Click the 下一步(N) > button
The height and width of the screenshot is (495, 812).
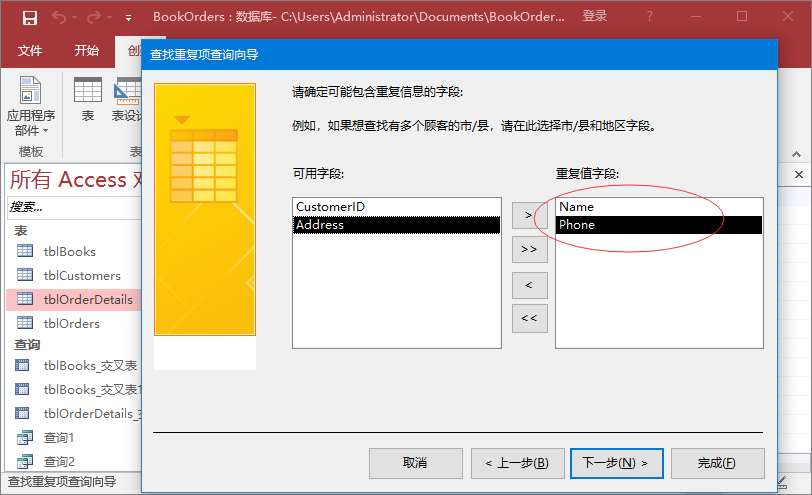click(615, 463)
